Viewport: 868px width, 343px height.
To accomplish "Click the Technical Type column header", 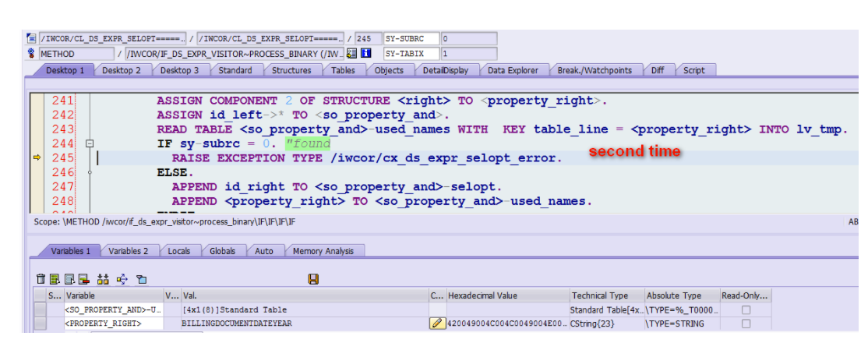I will coord(607,296).
